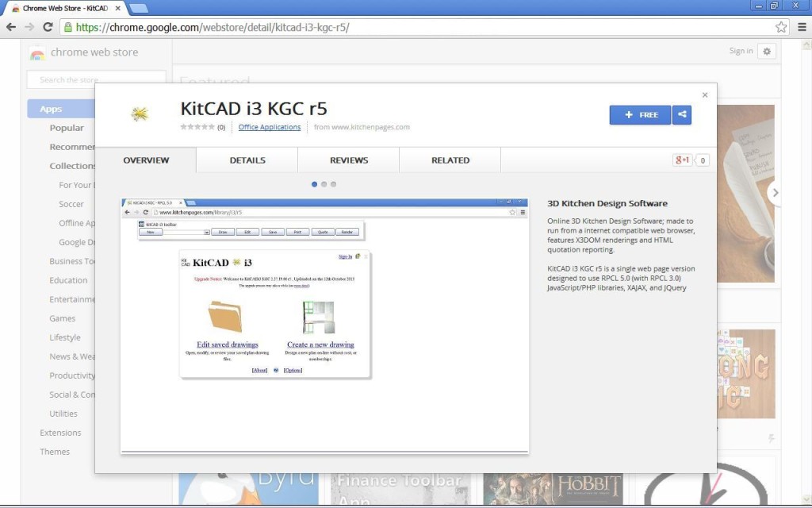
Task: Select the second screenshot carousel dot
Action: (324, 184)
